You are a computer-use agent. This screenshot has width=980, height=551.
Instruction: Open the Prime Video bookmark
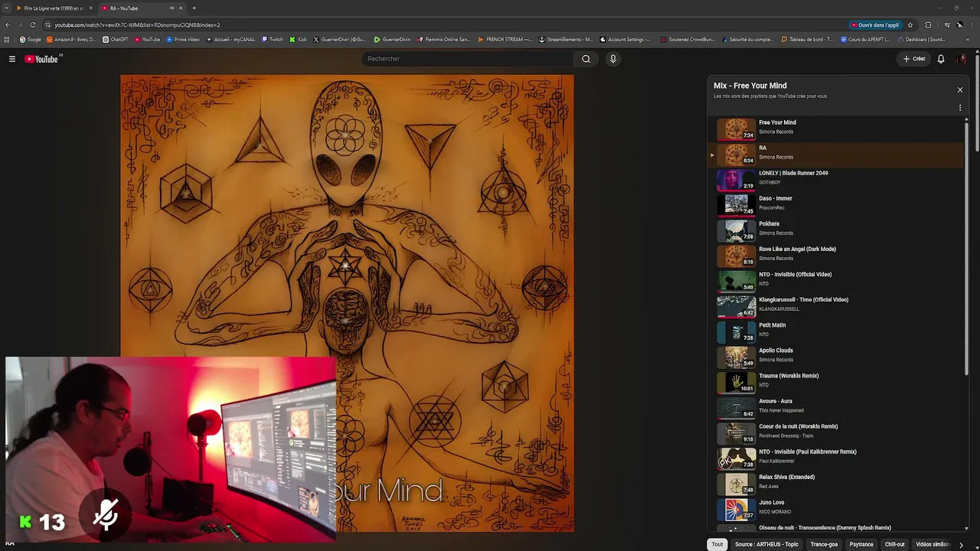[x=183, y=39]
